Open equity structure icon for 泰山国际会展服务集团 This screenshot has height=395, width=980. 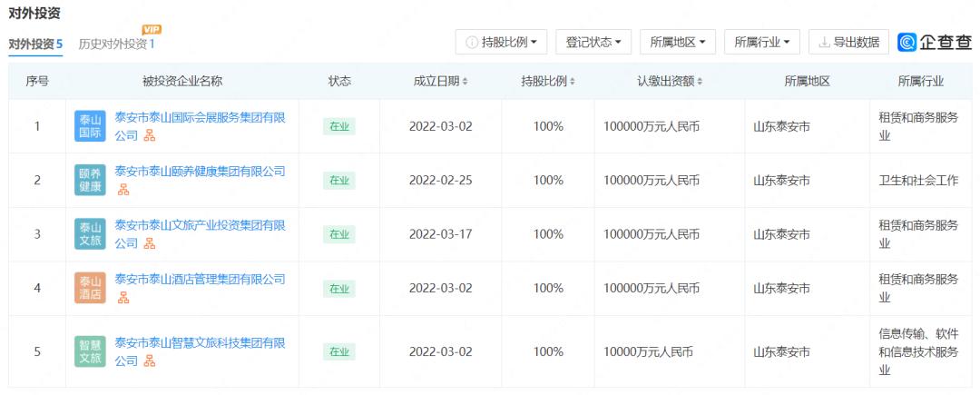150,135
